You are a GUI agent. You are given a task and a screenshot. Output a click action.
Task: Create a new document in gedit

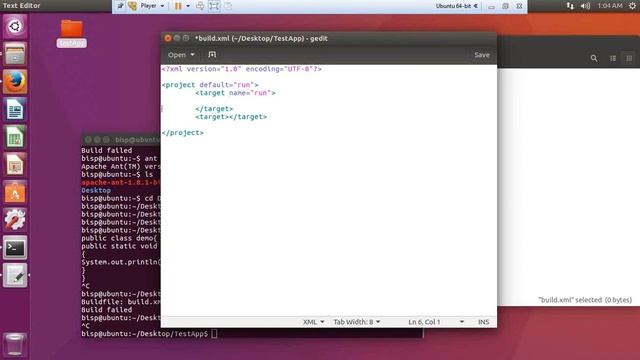click(212, 55)
